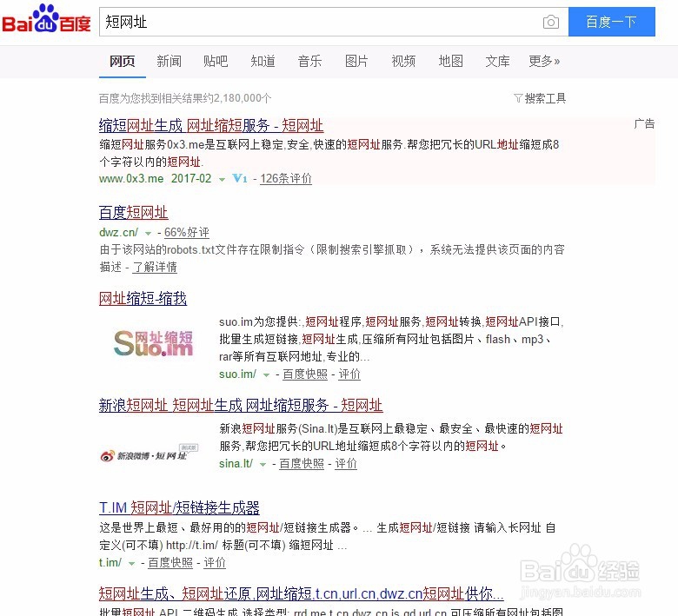This screenshot has height=616, width=678.
Task: Click the t.im/ green URL
Action: click(110, 562)
